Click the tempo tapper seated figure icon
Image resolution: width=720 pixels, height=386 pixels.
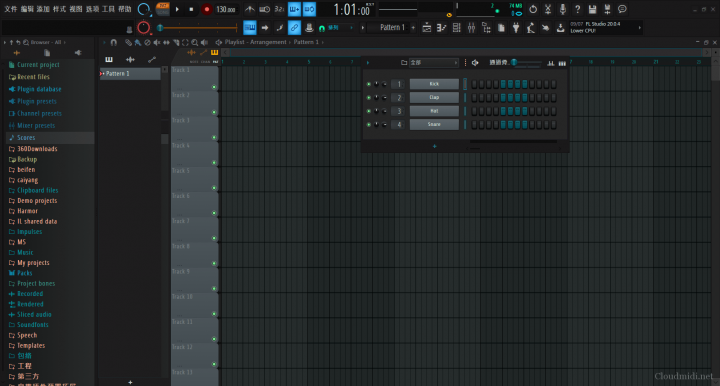tap(531, 28)
